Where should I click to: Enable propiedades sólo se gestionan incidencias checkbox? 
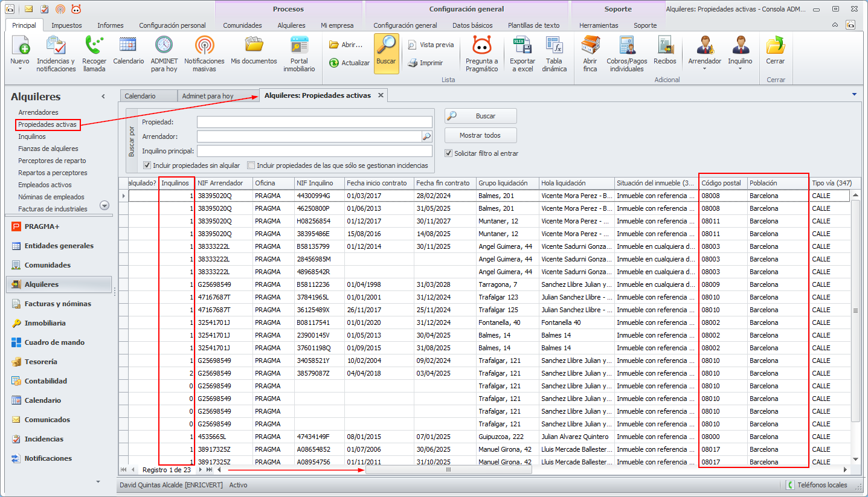251,165
